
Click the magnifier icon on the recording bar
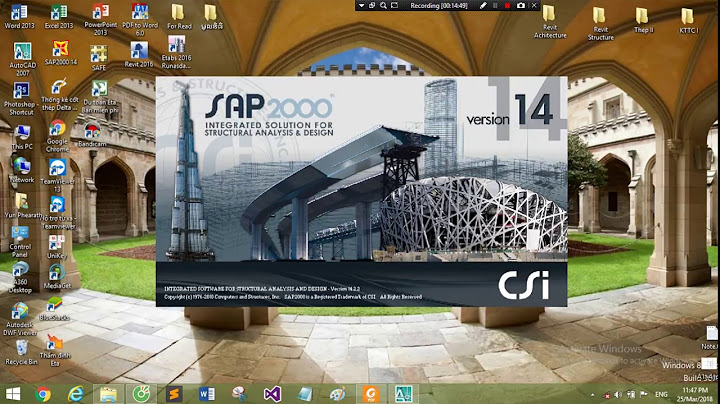pos(383,6)
